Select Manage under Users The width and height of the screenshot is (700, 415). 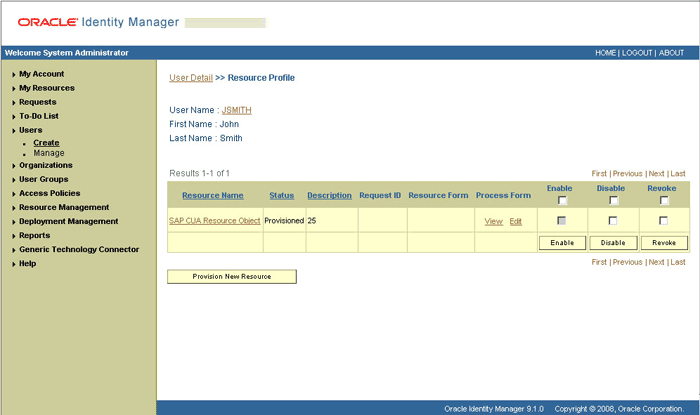49,153
